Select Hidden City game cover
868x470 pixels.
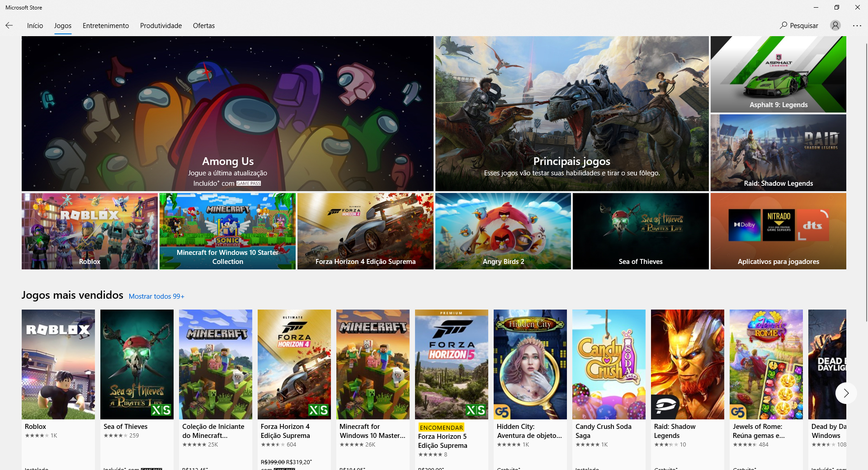click(530, 364)
